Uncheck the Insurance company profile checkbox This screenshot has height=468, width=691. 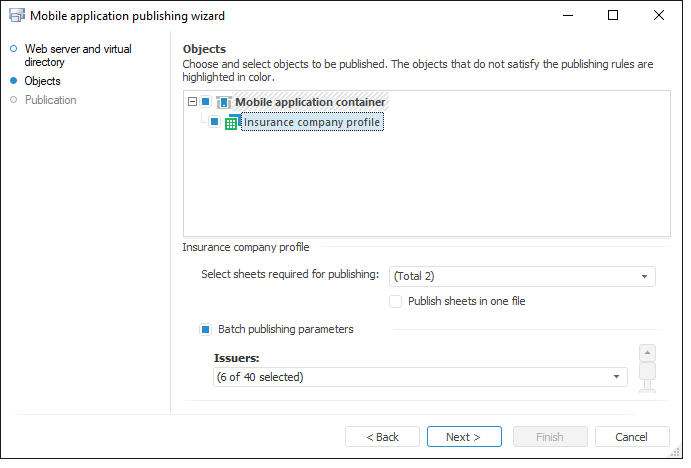pos(214,122)
